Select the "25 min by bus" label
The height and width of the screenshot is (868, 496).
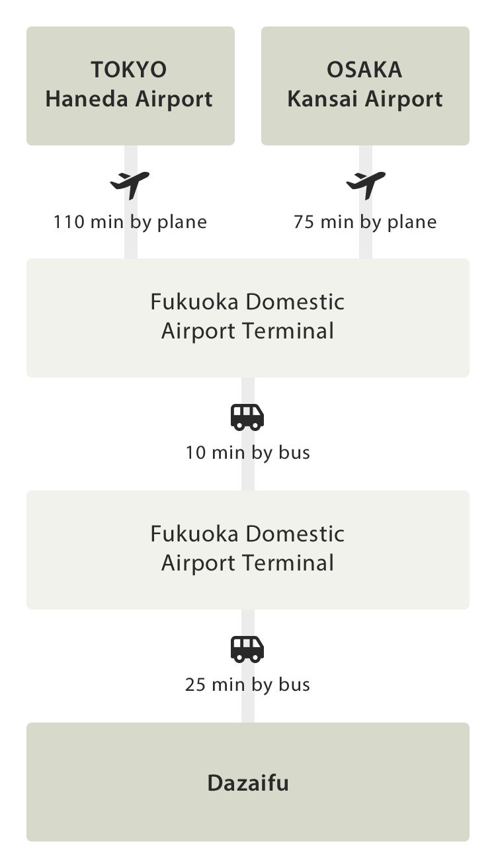click(x=248, y=684)
